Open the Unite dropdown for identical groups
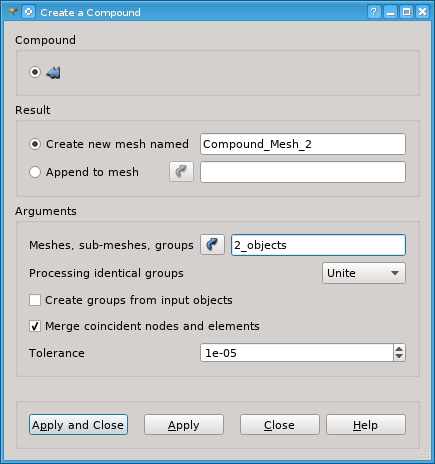The width and height of the screenshot is (435, 464). 364,273
